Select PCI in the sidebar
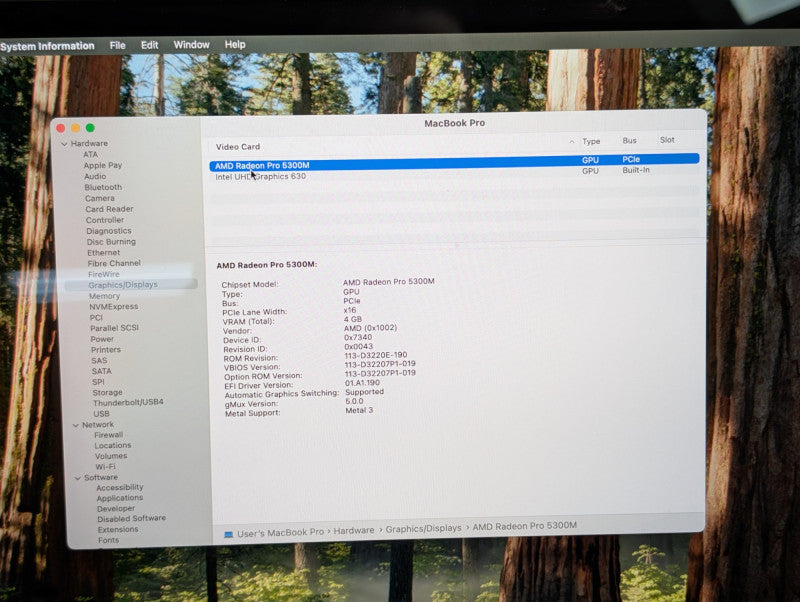The width and height of the screenshot is (800, 602). (x=96, y=317)
